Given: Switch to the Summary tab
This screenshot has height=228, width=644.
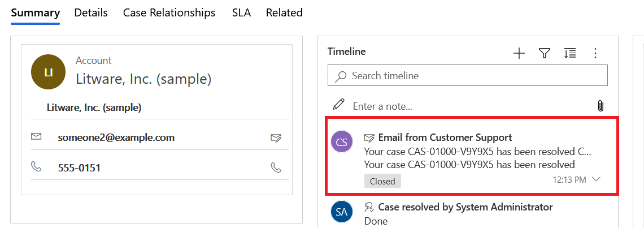Looking at the screenshot, I should click(x=35, y=12).
